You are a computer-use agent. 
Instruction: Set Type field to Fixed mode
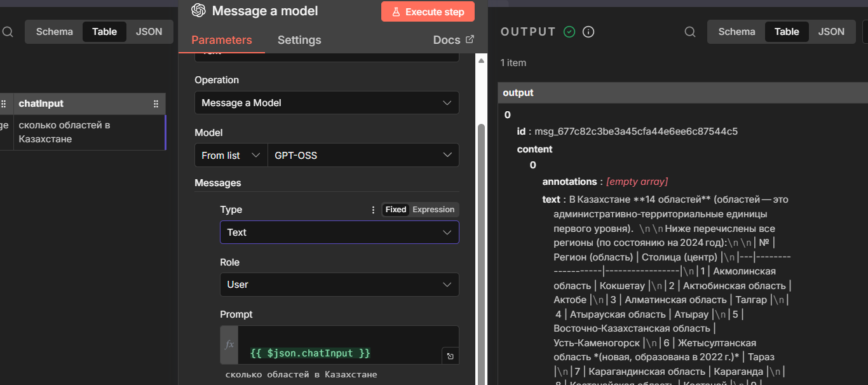pos(395,210)
